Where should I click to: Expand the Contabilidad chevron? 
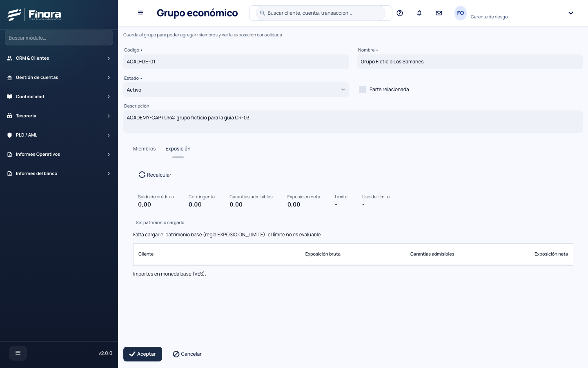pyautogui.click(x=109, y=97)
